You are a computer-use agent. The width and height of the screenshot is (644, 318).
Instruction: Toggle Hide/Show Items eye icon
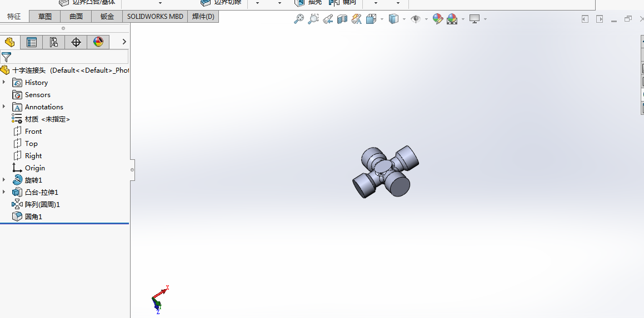(x=416, y=19)
